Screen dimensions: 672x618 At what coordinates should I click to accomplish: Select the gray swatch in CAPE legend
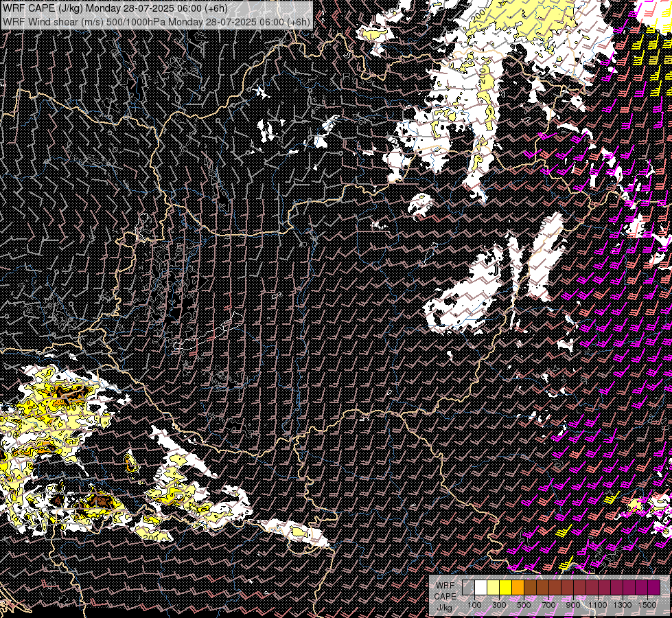point(468,588)
